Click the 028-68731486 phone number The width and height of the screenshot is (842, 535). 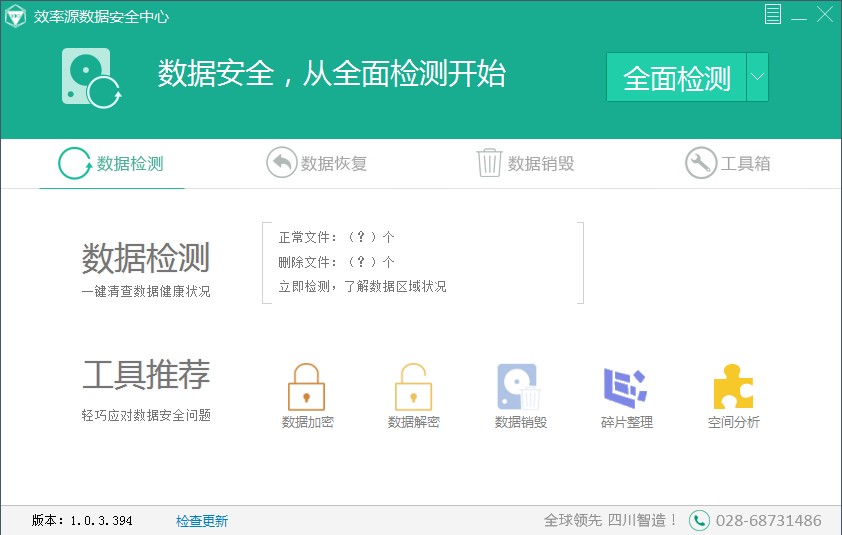pos(768,521)
